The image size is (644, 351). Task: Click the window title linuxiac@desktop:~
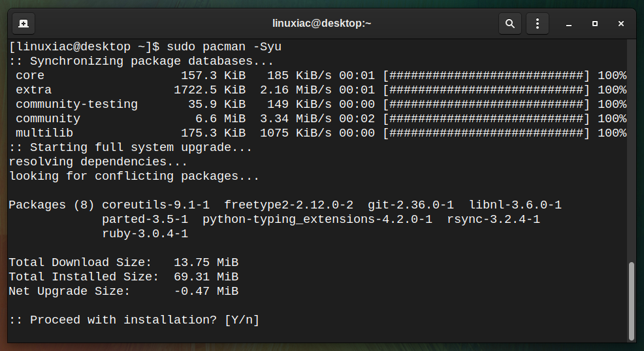321,24
